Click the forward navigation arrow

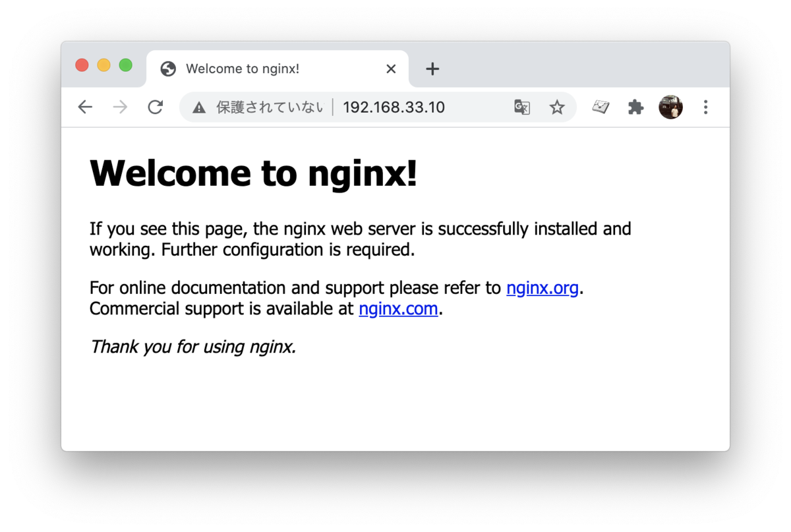click(120, 107)
